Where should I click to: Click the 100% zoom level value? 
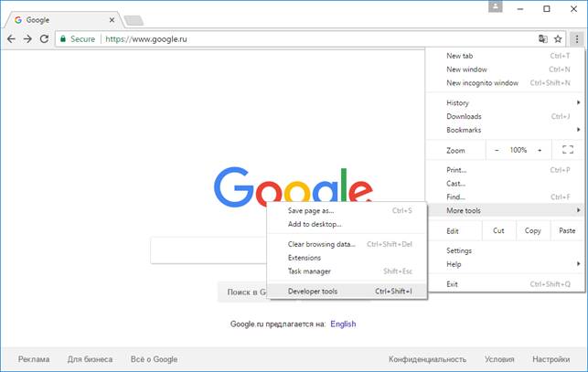519,150
